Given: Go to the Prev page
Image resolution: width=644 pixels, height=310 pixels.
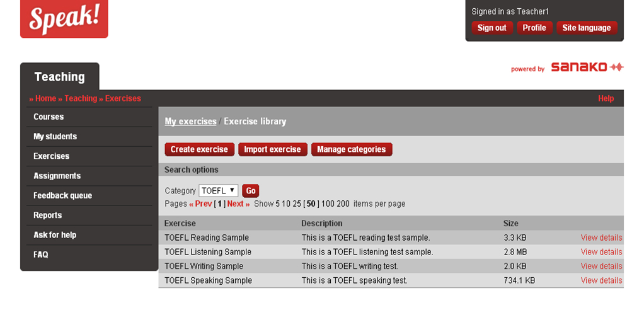Looking at the screenshot, I should click(200, 204).
